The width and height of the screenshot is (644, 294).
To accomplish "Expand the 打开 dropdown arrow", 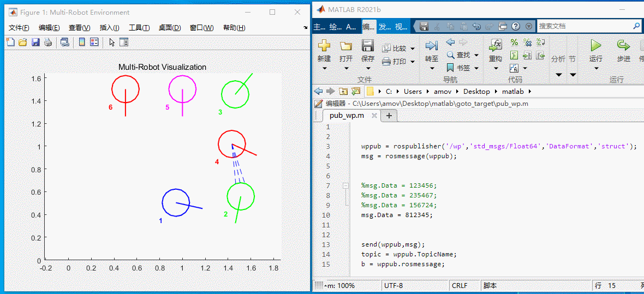I will click(x=346, y=68).
